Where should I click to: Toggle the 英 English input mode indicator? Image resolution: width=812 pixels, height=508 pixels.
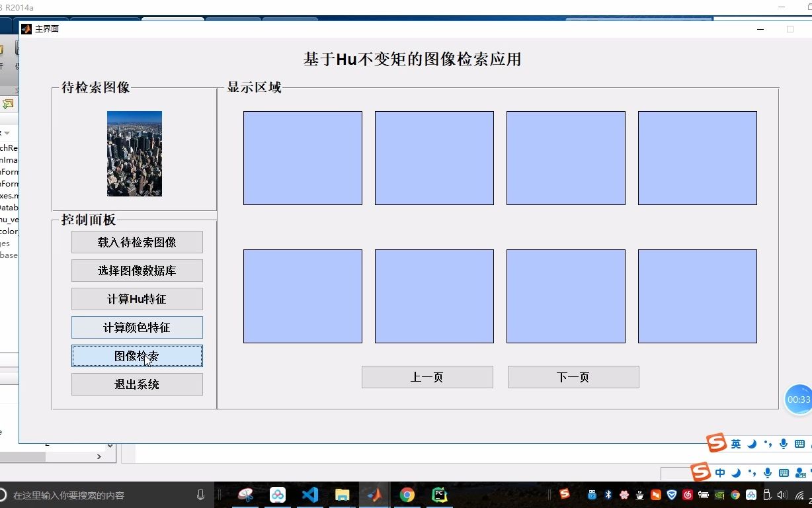click(736, 443)
